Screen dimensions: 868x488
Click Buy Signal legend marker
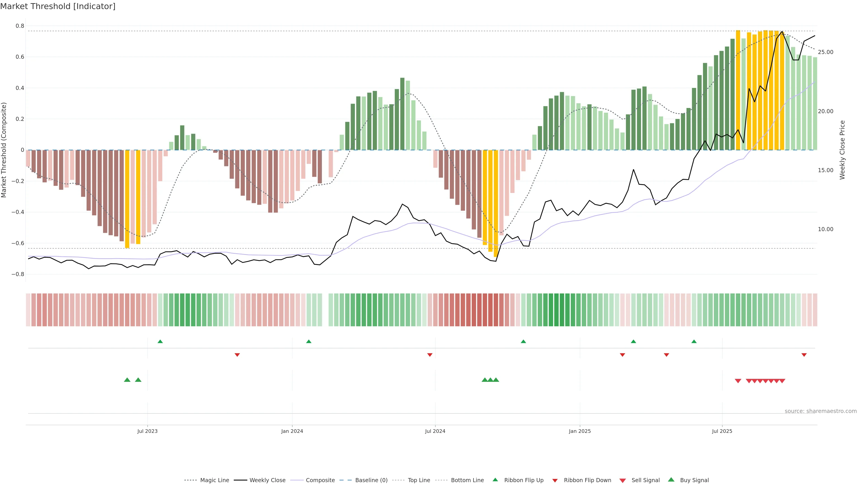tap(671, 480)
